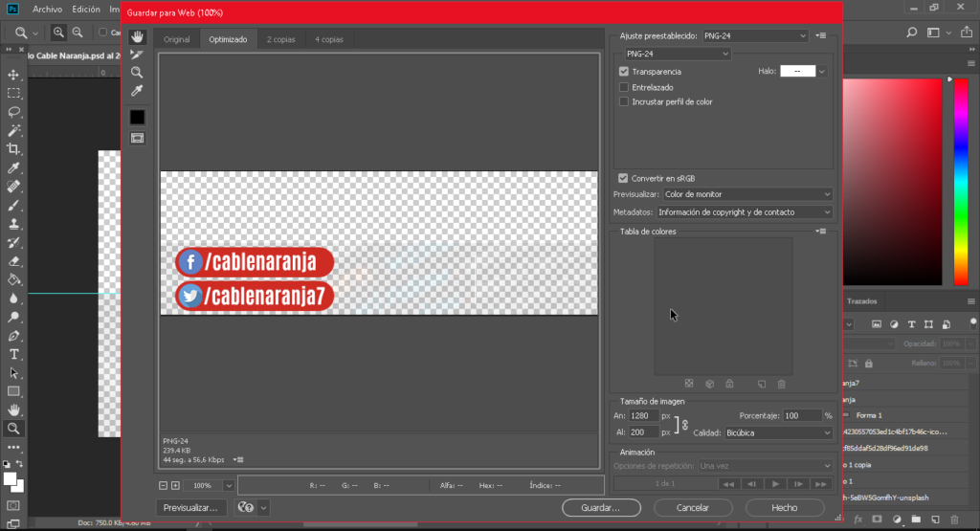
Task: Open the Trazados panel tab
Action: pyautogui.click(x=862, y=301)
